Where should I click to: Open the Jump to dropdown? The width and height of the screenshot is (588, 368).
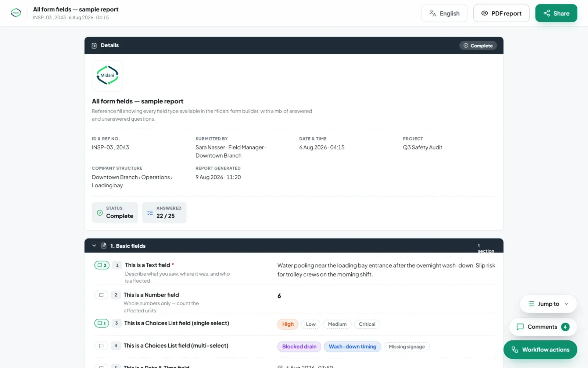click(548, 304)
